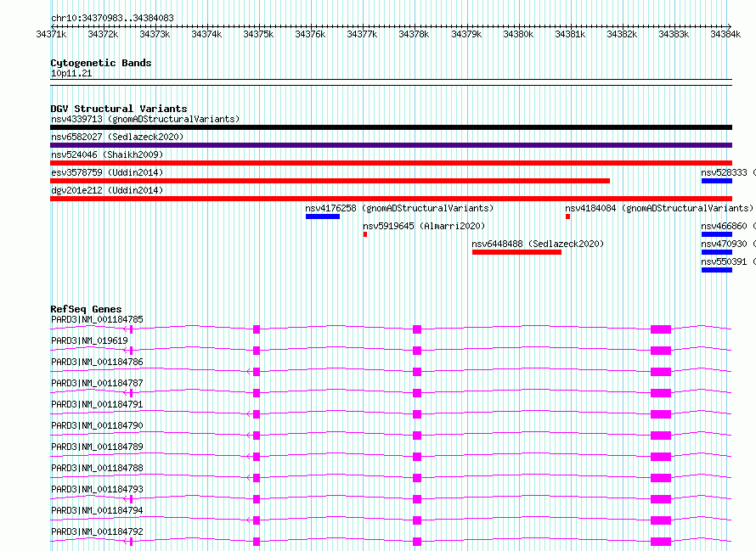Viewport: 756px width, 551px height.
Task: Open variant nsv5919645 Almarri2020 label
Action: pyautogui.click(x=424, y=226)
